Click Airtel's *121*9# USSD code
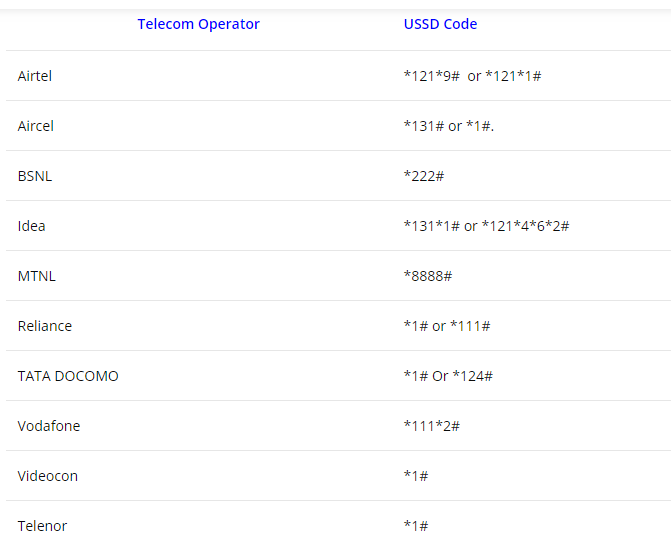 [431, 76]
